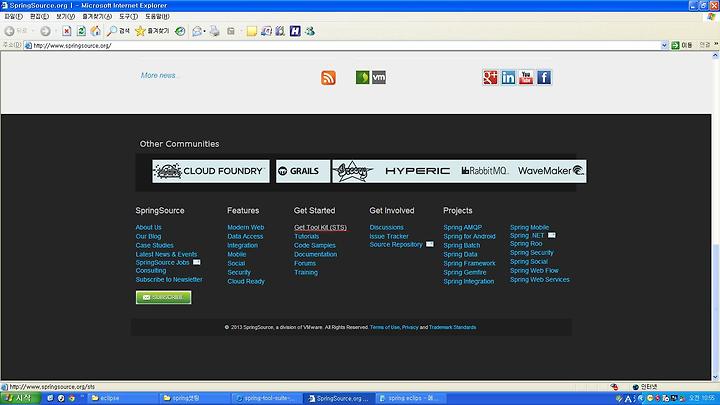Click the green Subscribe button
This screenshot has width=720, height=405.
[x=163, y=297]
